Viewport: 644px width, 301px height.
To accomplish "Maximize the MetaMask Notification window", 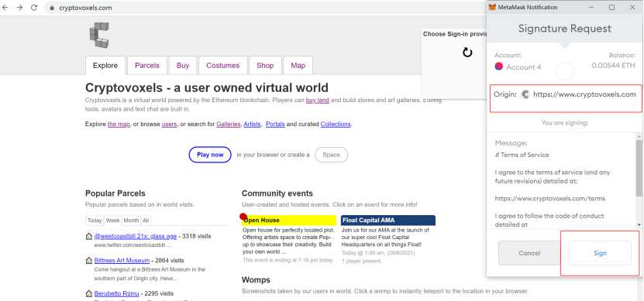I will pyautogui.click(x=611, y=8).
